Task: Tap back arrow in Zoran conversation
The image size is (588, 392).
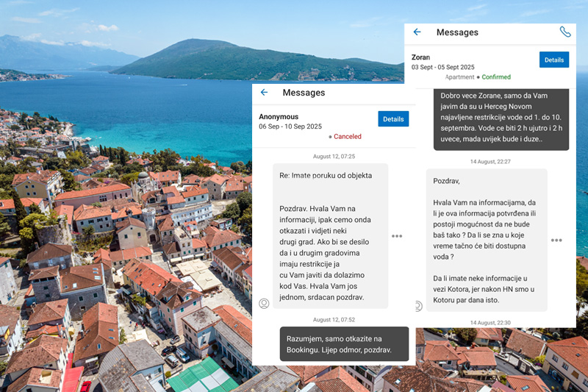Action: (x=417, y=32)
